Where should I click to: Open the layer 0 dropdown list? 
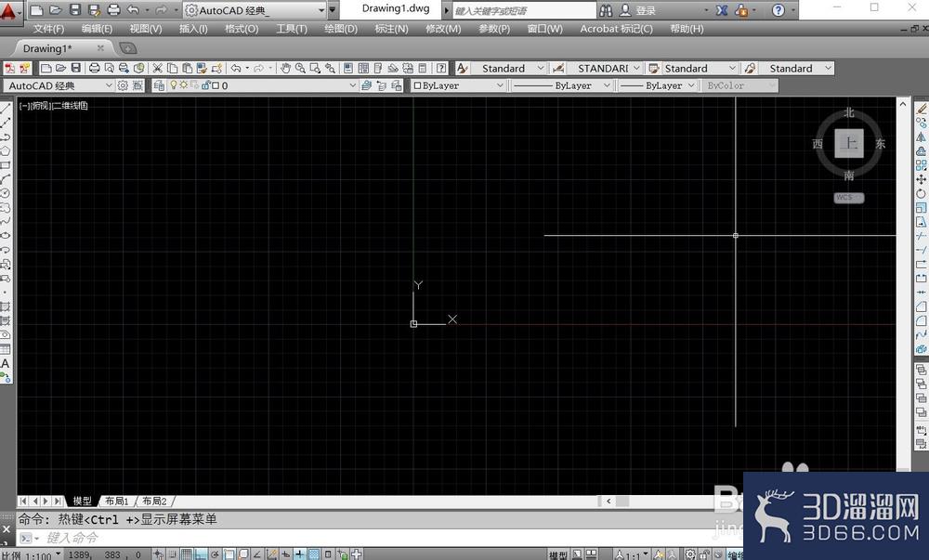point(263,85)
